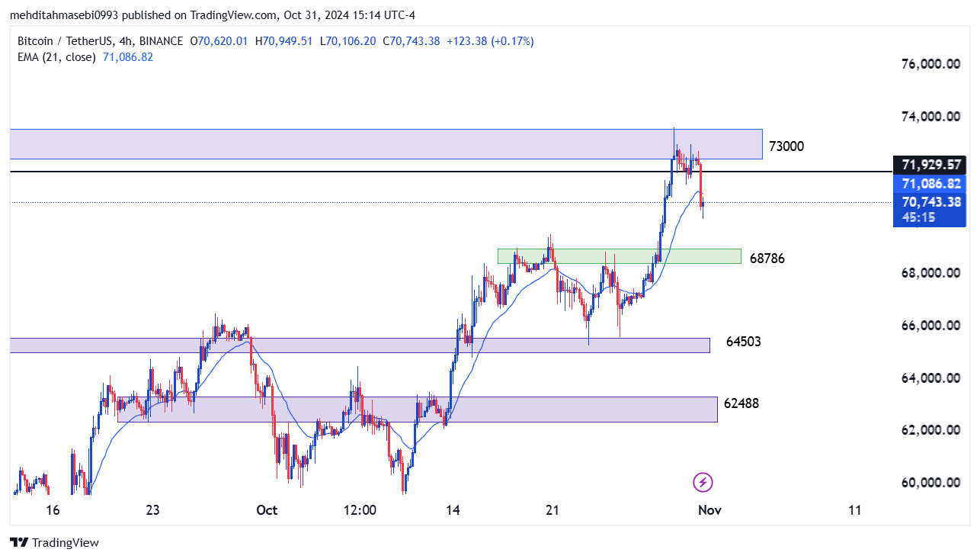Click the purple 62488 support rectangle
Viewport: 980px width, 559px height.
pos(418,410)
